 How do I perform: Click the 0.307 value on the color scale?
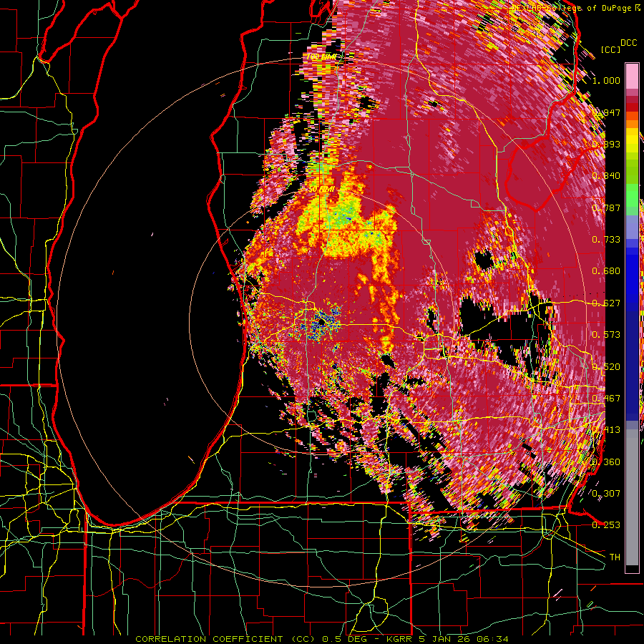(x=606, y=493)
